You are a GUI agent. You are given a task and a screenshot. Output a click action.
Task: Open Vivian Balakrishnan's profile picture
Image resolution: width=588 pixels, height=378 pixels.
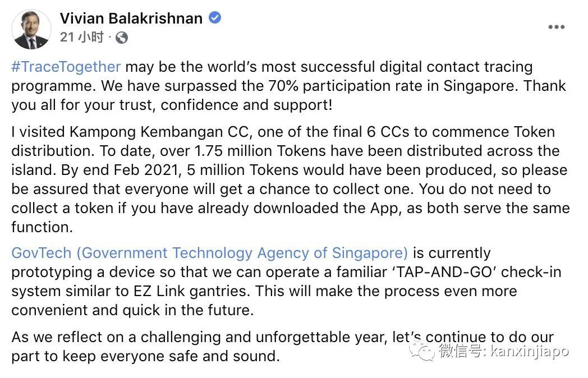coord(31,29)
